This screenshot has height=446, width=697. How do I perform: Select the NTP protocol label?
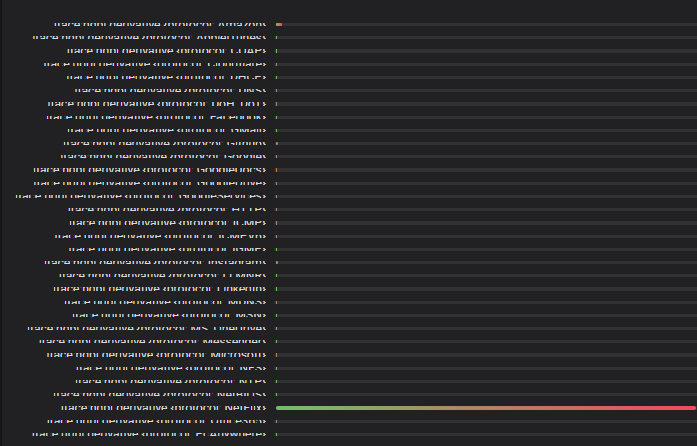[x=171, y=381]
